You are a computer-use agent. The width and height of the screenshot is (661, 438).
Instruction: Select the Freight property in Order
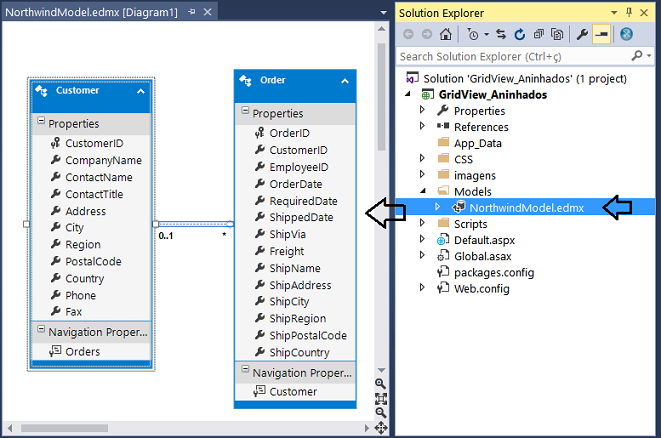(x=287, y=251)
